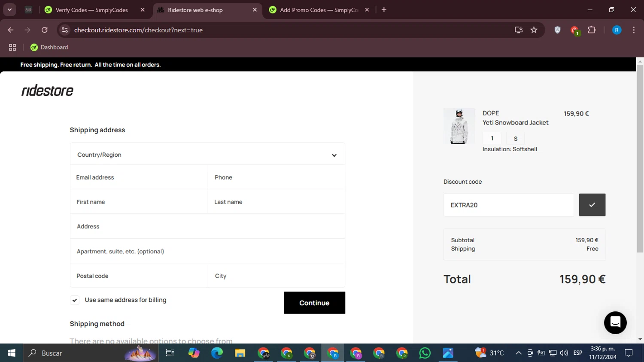Click the EXTRA20 discount code field
Image resolution: width=644 pixels, height=362 pixels.
click(508, 205)
